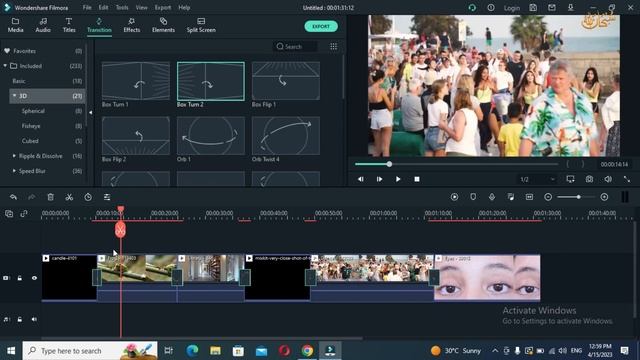Switch to the Effects tab
Viewport: 640px width, 360px height.
coord(131,25)
